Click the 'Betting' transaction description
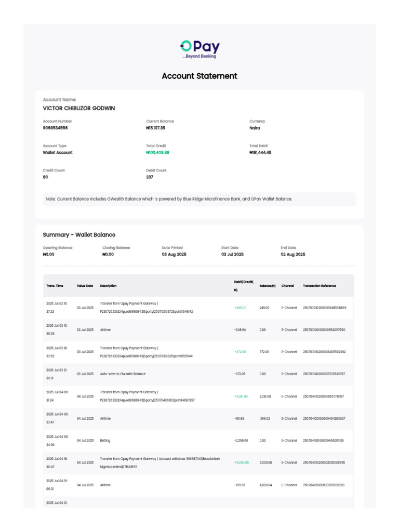The height and width of the screenshot is (532, 399). 105,441
